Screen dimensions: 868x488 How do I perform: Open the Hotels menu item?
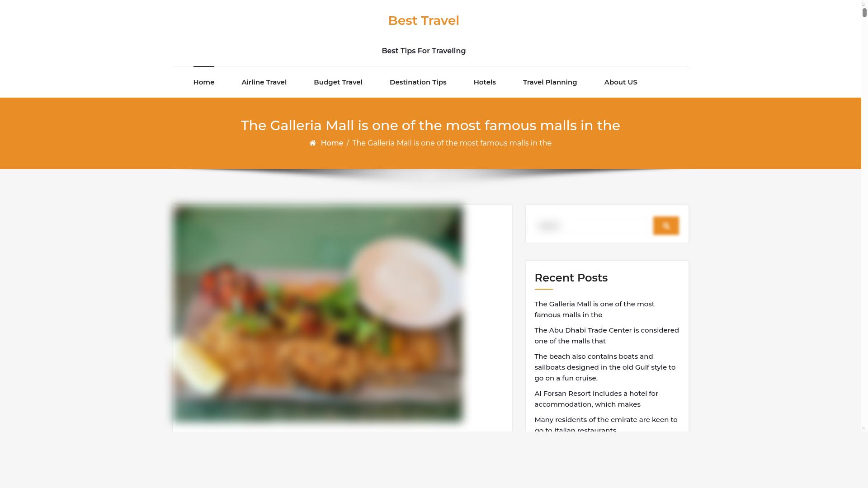485,82
